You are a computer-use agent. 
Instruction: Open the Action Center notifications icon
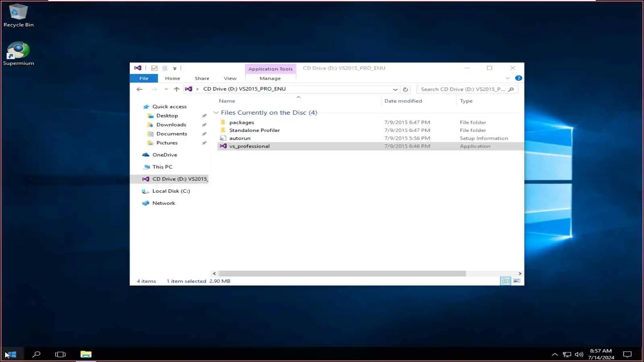click(627, 354)
